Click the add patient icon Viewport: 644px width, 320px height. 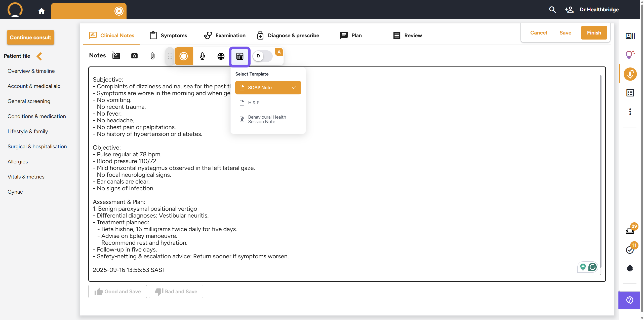[x=569, y=10]
